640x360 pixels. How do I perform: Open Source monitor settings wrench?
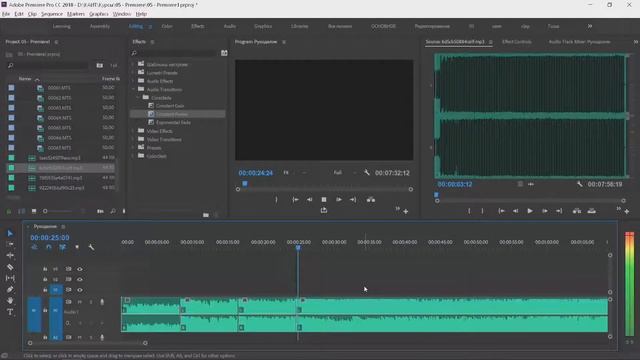tap(580, 184)
